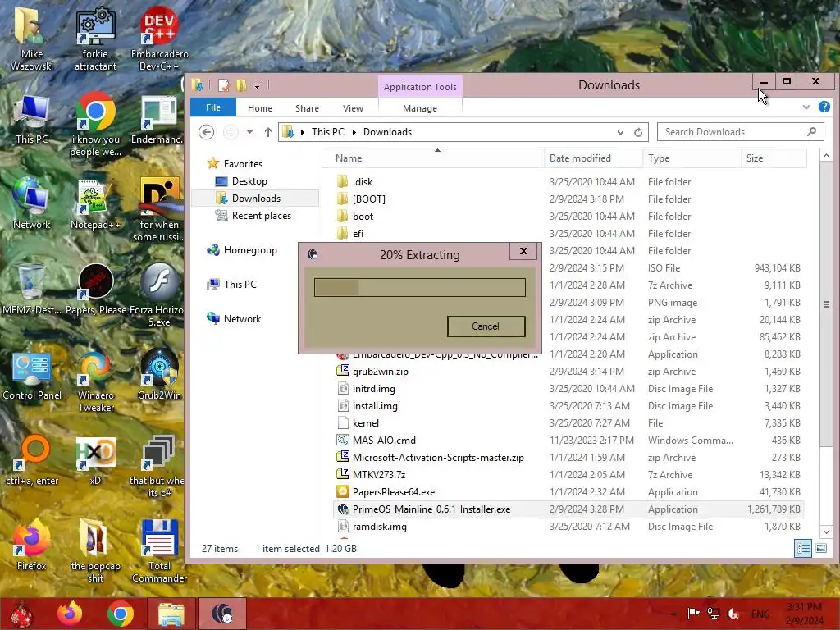Launch Total Commander desktop shortcut
840x630 pixels.
click(159, 550)
